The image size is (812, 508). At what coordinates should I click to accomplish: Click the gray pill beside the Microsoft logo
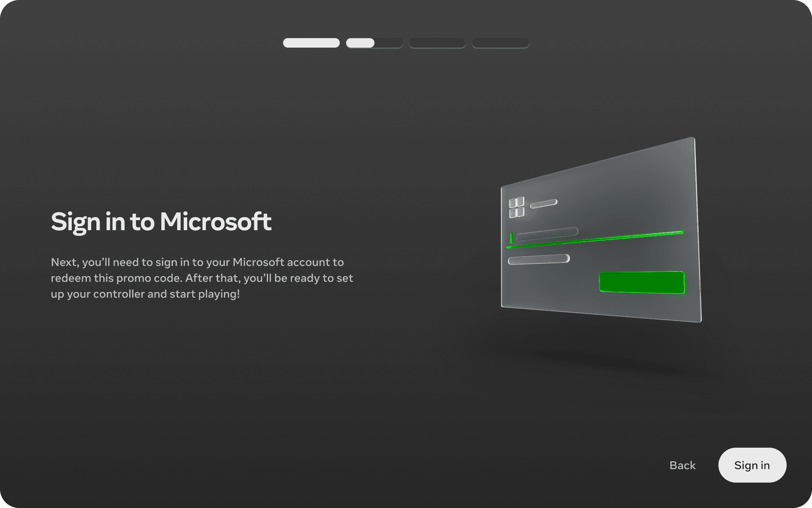coord(544,204)
